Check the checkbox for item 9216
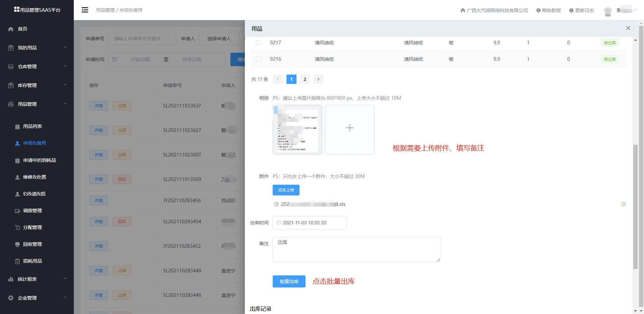The image size is (644, 314). tap(258, 59)
